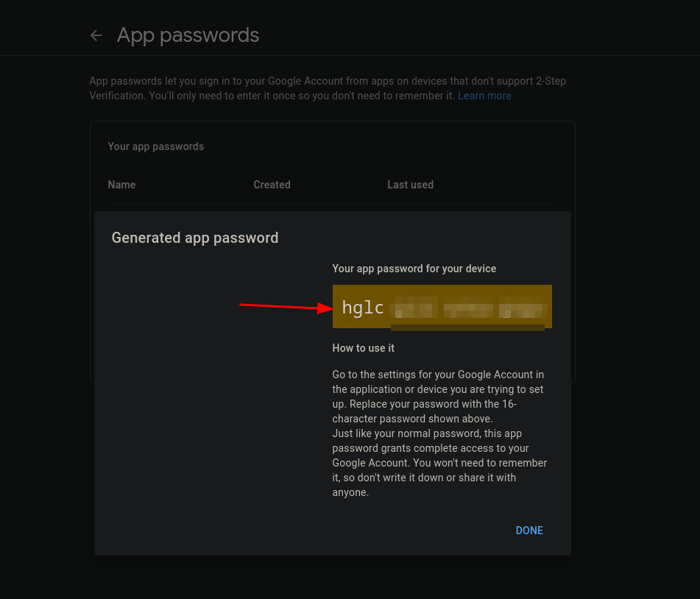Click the App passwords page title
The height and width of the screenshot is (599, 700).
[188, 35]
